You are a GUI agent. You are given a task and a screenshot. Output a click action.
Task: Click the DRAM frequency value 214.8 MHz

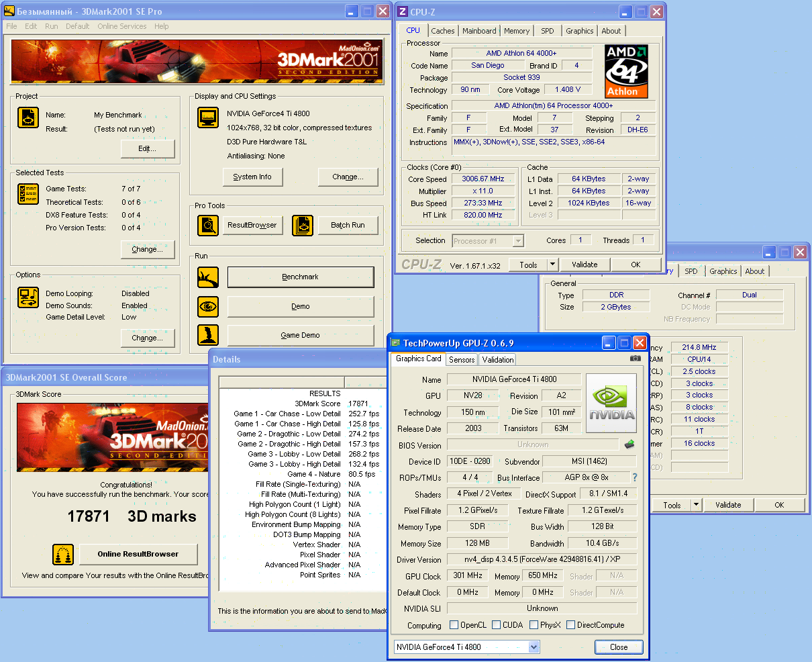(699, 347)
